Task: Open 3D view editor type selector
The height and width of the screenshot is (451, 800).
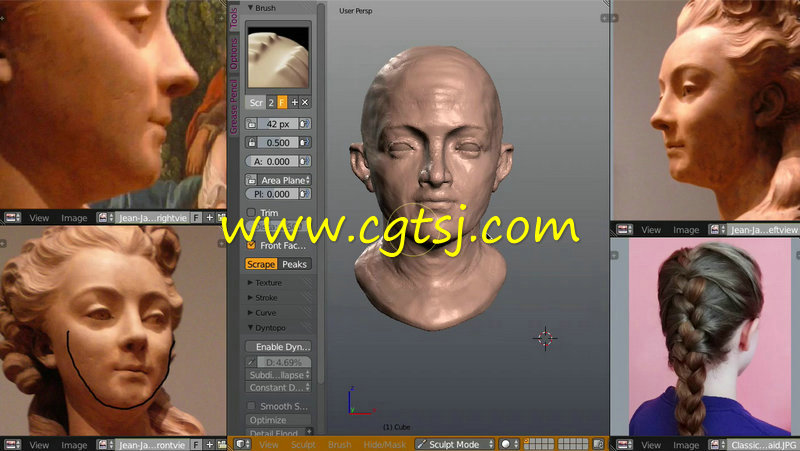Action: [242, 444]
